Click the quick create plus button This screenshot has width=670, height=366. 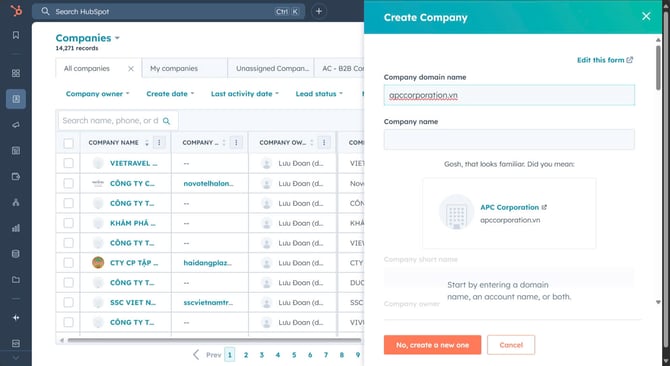319,12
